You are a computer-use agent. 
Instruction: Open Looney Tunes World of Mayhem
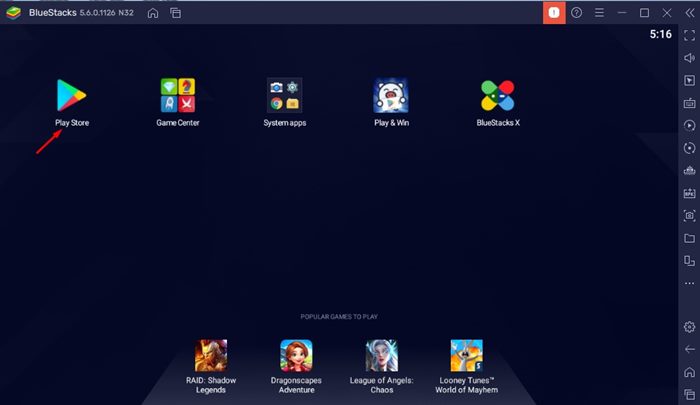pos(467,355)
